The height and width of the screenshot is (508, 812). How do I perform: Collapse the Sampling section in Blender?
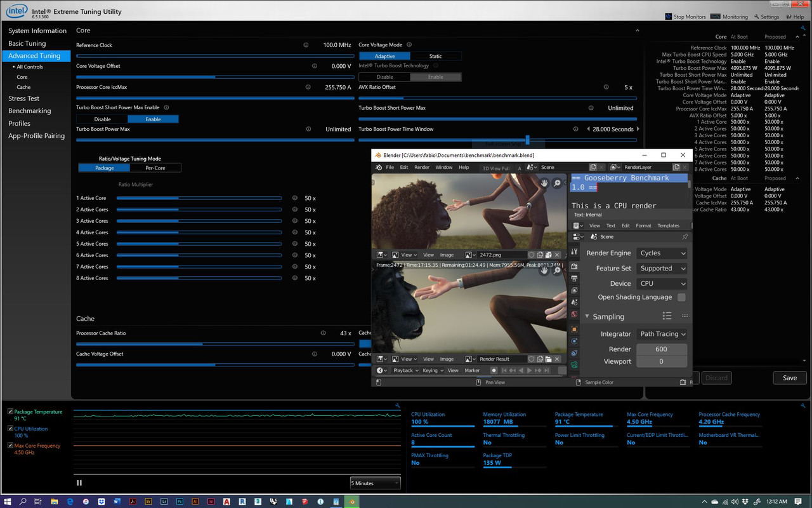587,316
